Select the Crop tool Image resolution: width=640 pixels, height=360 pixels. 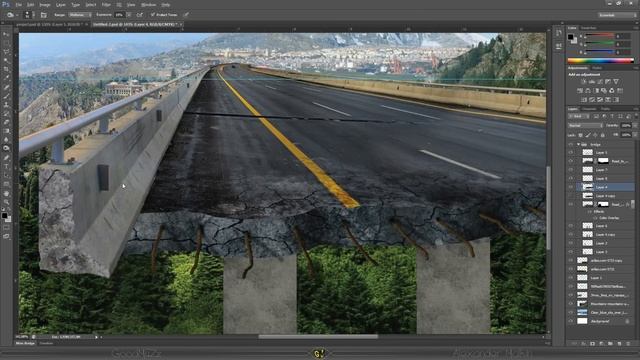6,70
